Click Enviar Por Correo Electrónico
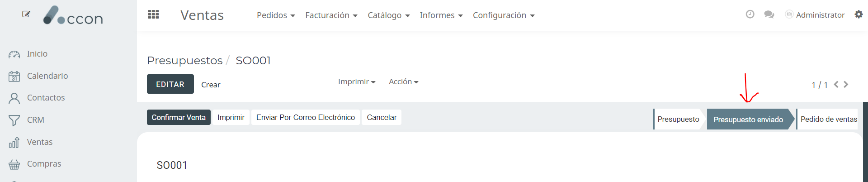 [x=306, y=117]
